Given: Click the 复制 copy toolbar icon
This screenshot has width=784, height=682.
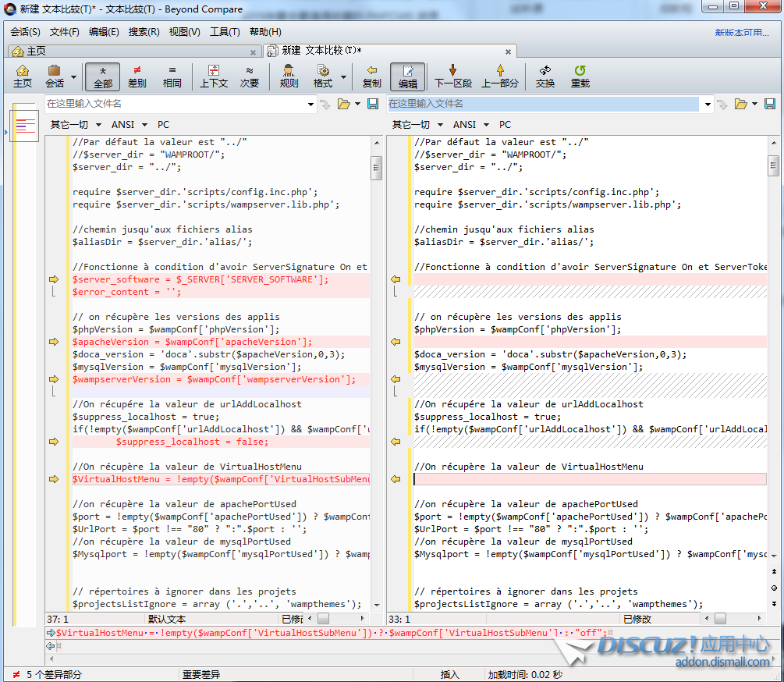Looking at the screenshot, I should tap(371, 76).
